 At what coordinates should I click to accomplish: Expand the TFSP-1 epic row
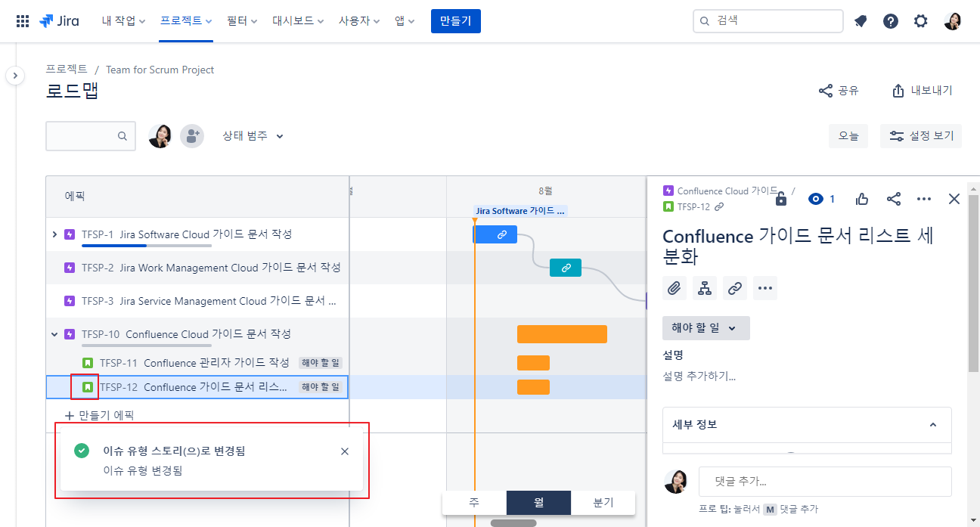point(54,234)
